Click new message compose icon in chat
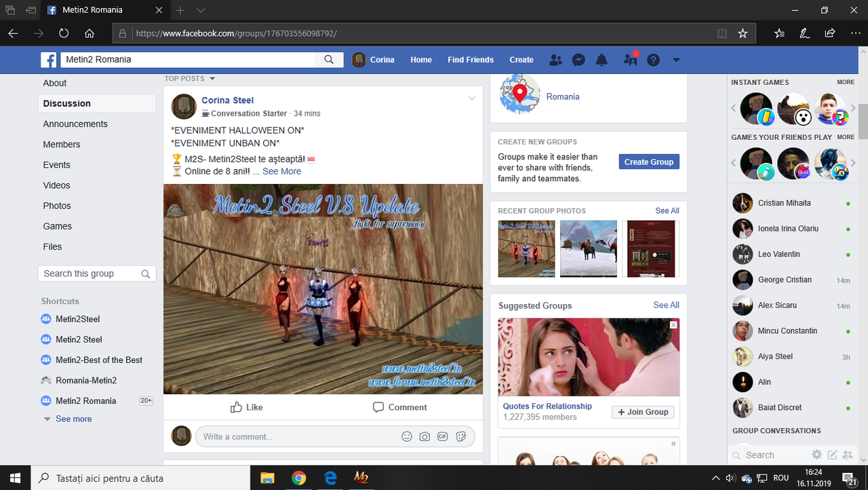The width and height of the screenshot is (868, 490). 832,455
